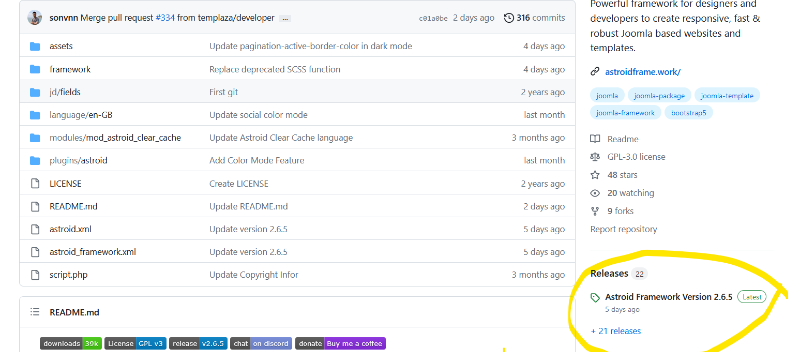The image size is (800, 363).
Task: Open 'Add Color Mode Feature' commit message
Action: tap(257, 160)
